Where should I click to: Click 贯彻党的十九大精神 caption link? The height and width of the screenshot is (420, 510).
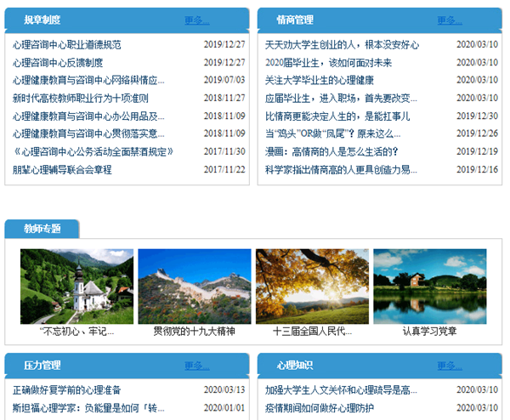(194, 331)
